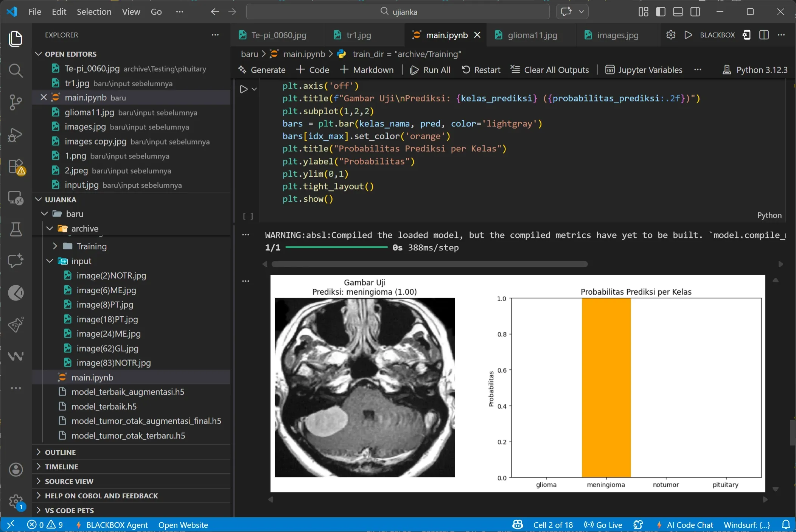Run the current notebook cell

[x=244, y=89]
